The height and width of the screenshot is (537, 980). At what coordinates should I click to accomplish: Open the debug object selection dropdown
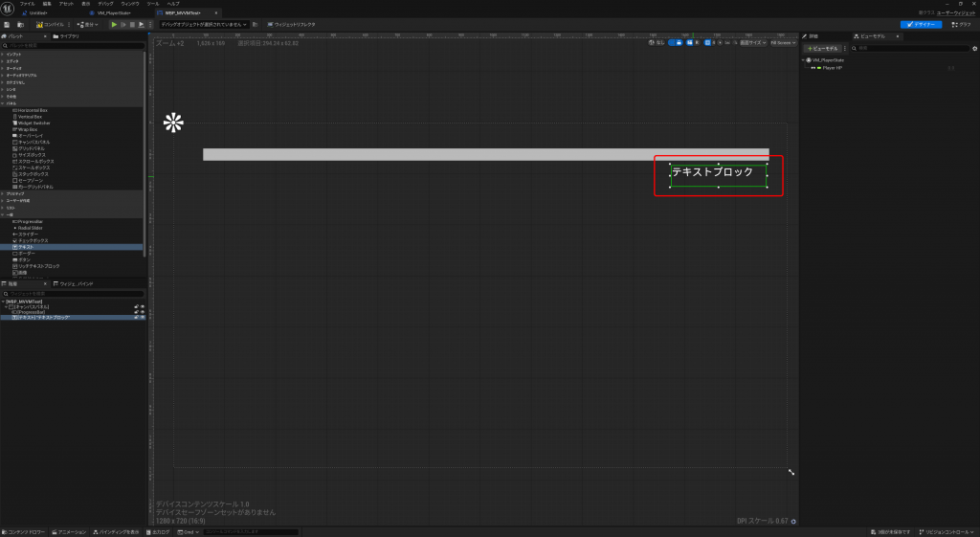[205, 24]
